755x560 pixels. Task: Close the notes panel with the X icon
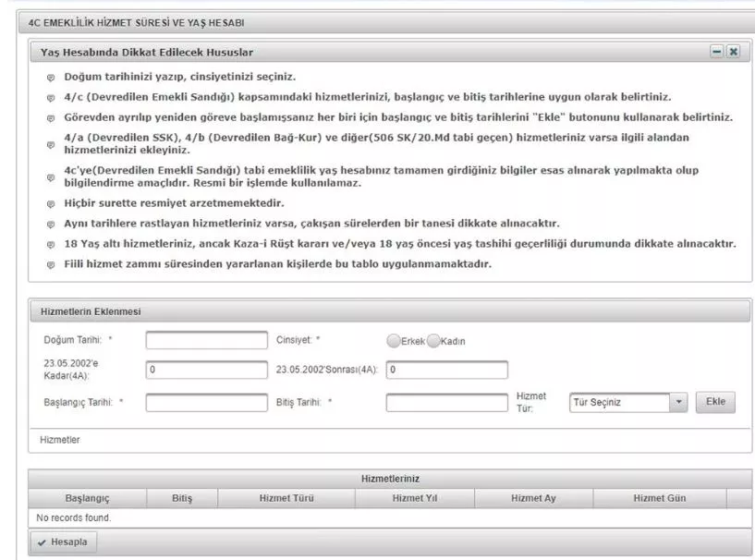[733, 53]
